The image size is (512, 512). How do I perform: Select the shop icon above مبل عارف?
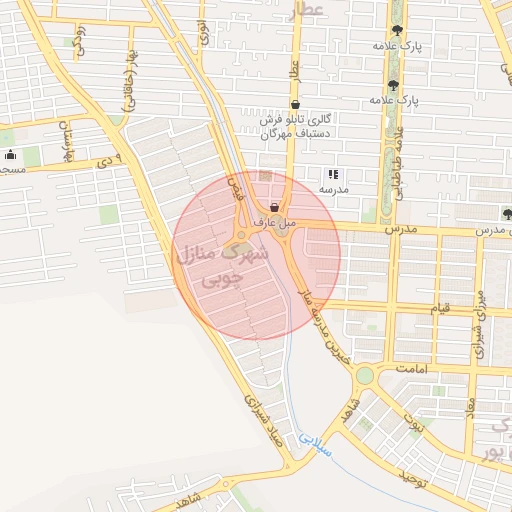(x=274, y=208)
